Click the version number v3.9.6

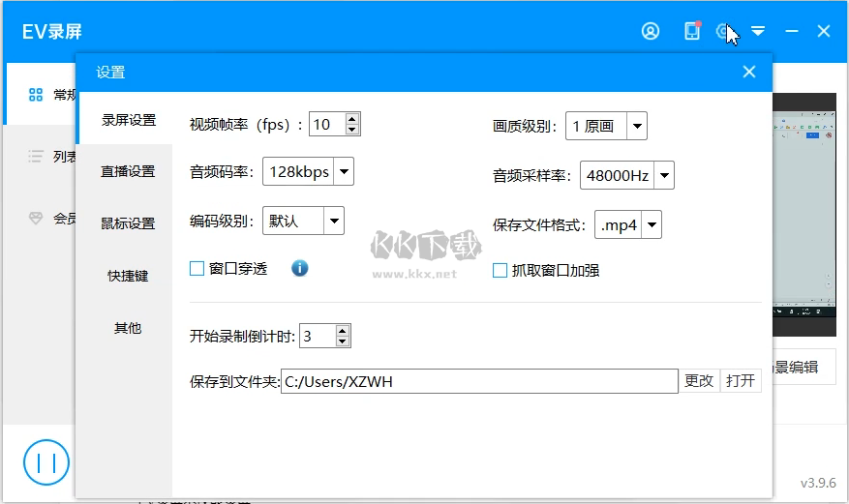click(x=818, y=483)
